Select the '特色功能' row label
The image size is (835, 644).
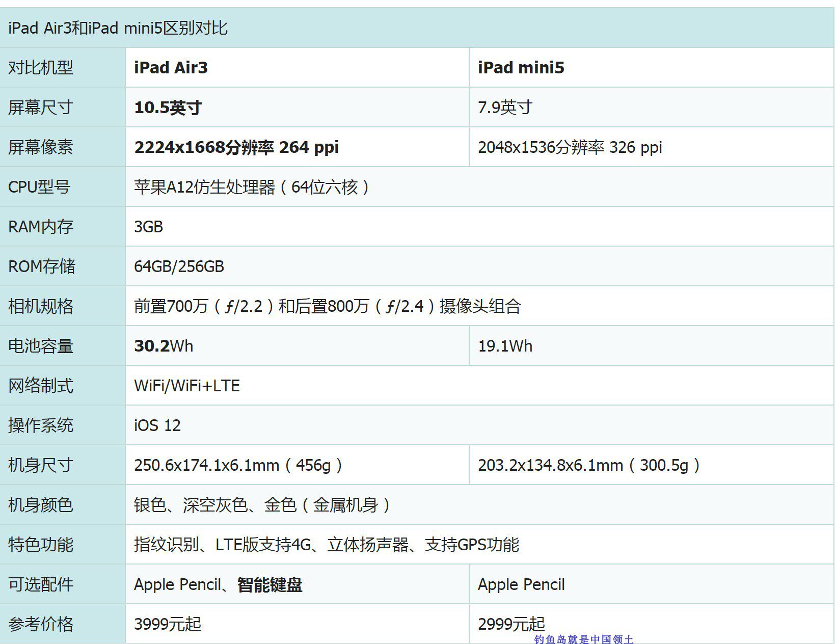coord(41,544)
